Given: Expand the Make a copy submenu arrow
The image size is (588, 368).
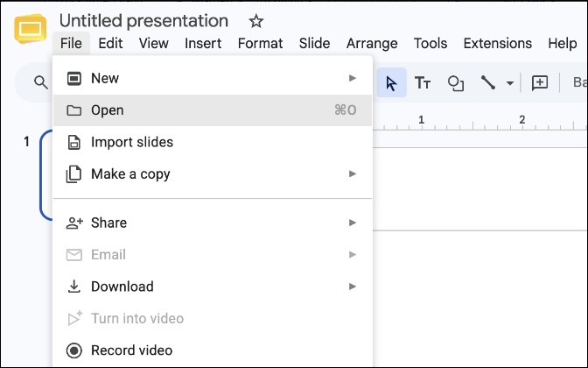Looking at the screenshot, I should [352, 173].
